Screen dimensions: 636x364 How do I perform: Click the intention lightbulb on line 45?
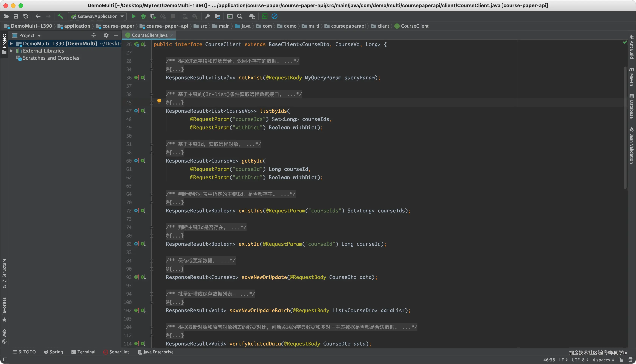tap(159, 101)
